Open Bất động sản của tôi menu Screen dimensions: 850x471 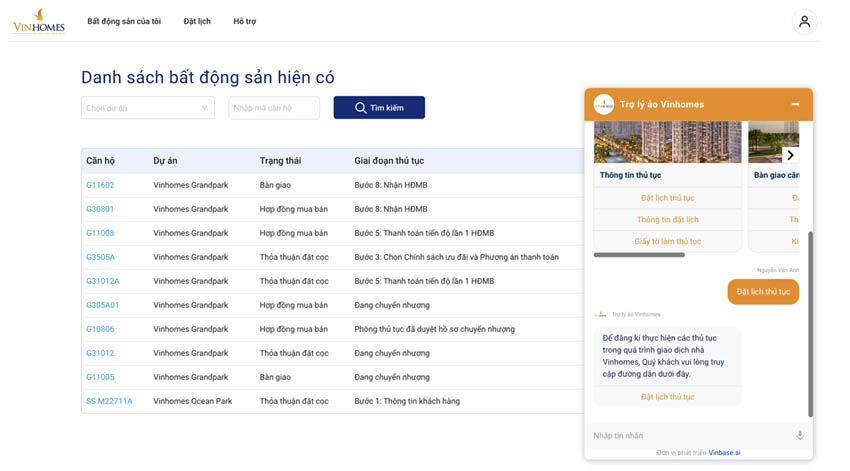(x=124, y=21)
